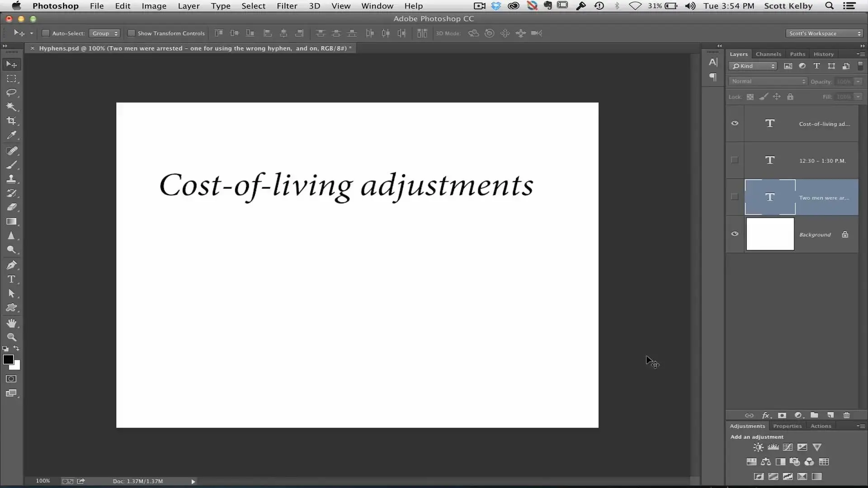
Task: Select the Crop tool
Action: click(11, 121)
